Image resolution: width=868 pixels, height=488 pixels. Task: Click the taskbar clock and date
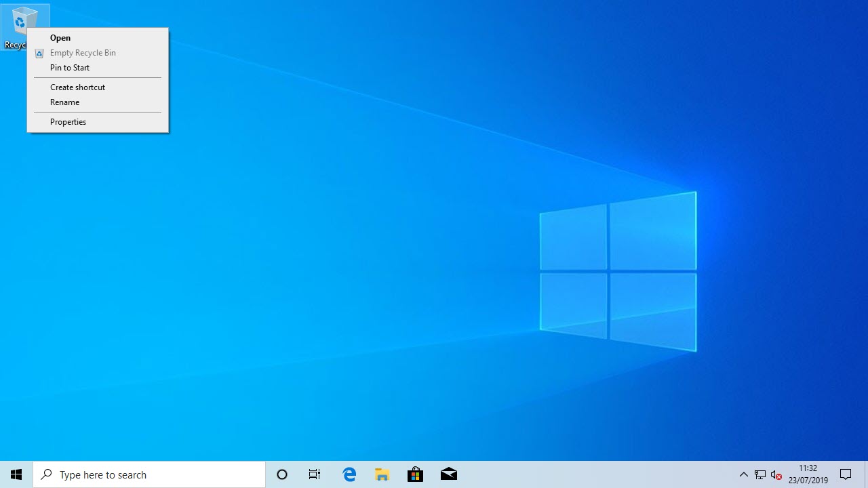808,474
